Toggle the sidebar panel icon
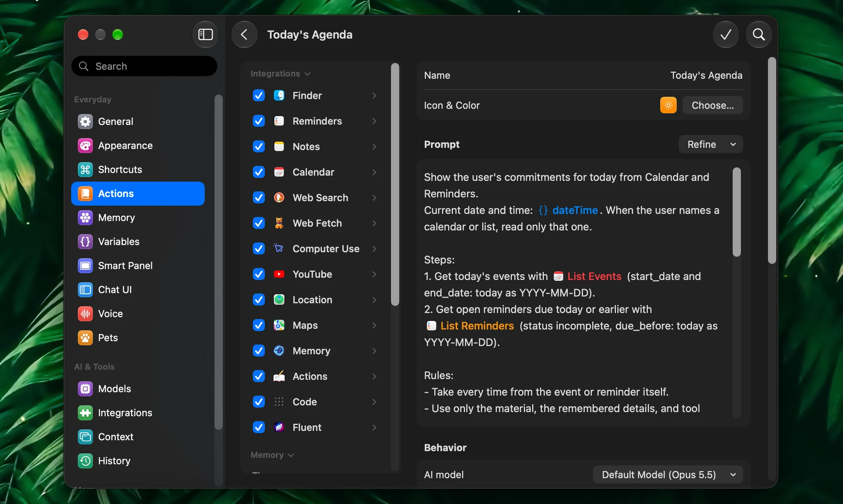The image size is (843, 504). (x=205, y=35)
